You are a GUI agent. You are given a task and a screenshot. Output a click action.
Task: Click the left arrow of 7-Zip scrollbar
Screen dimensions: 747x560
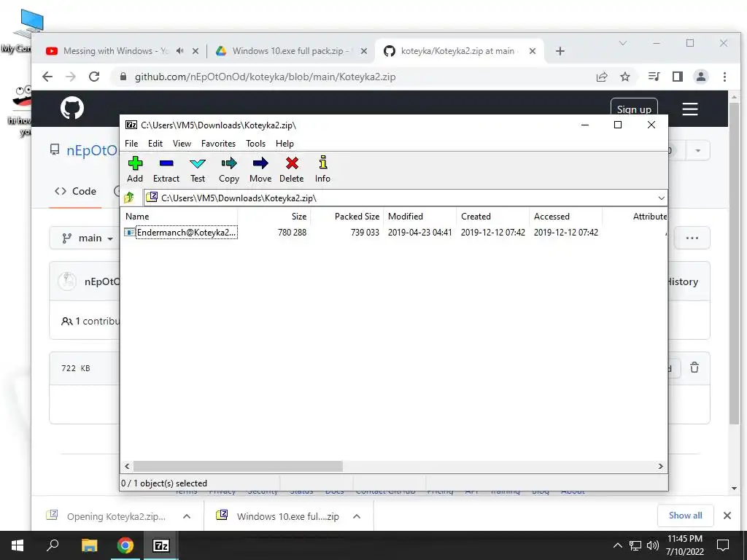(127, 466)
